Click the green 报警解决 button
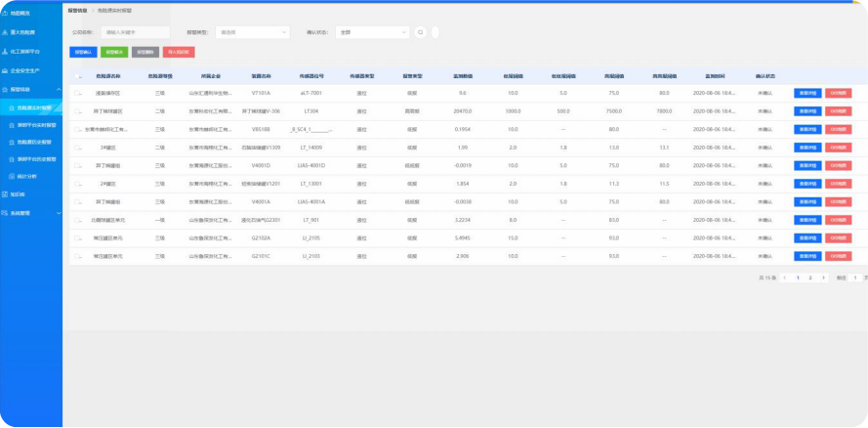868x428 pixels. click(x=114, y=52)
